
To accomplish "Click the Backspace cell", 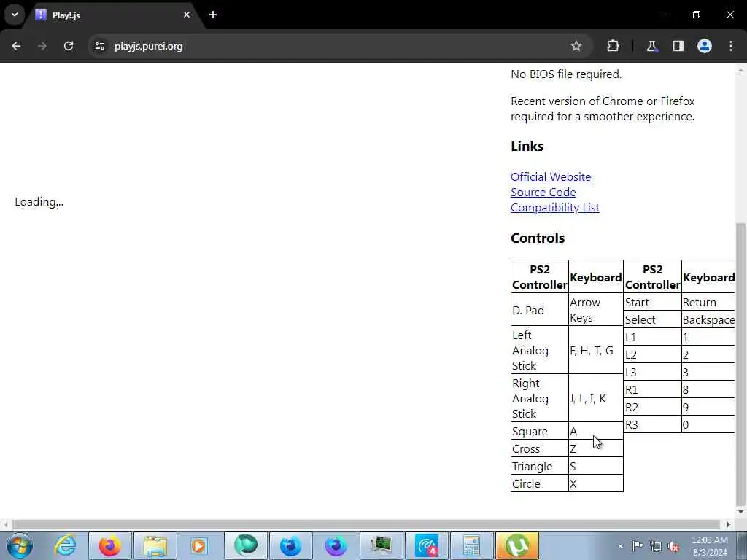I will pos(709,320).
